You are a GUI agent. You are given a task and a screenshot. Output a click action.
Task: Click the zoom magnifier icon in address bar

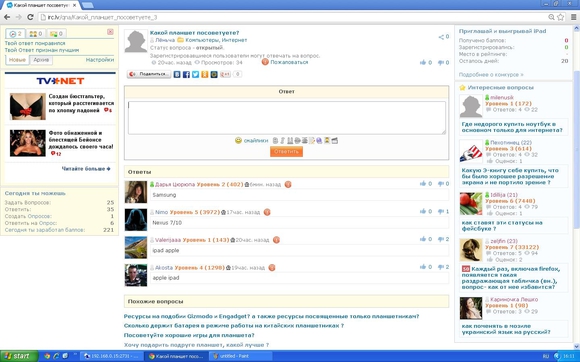point(551,17)
